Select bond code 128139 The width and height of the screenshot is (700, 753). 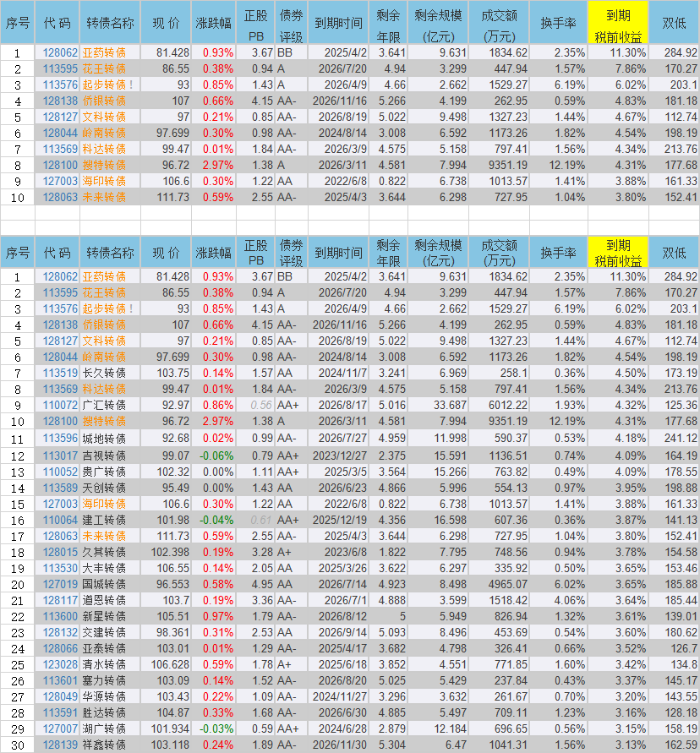(x=60, y=745)
